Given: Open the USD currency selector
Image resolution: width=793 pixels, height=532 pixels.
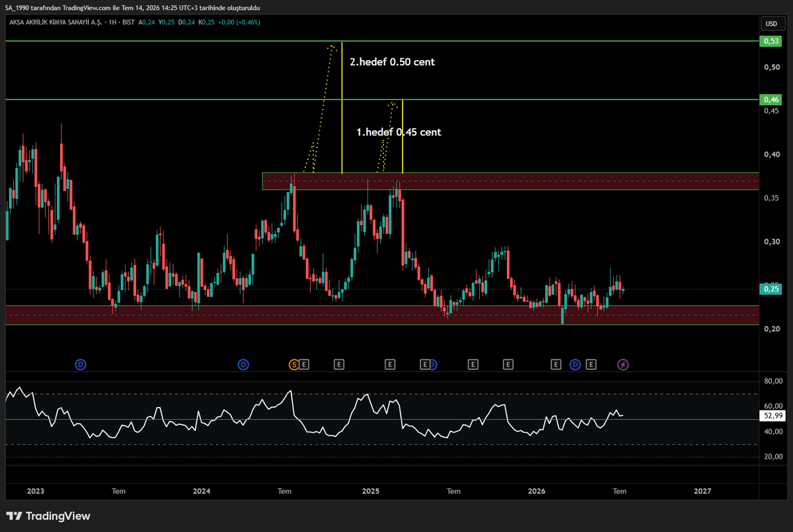Looking at the screenshot, I should [x=771, y=23].
